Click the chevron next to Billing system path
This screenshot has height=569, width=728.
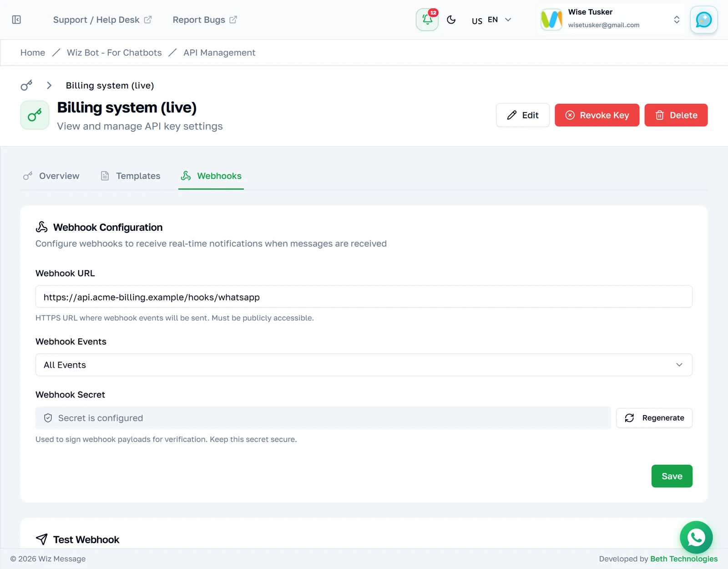coord(49,85)
